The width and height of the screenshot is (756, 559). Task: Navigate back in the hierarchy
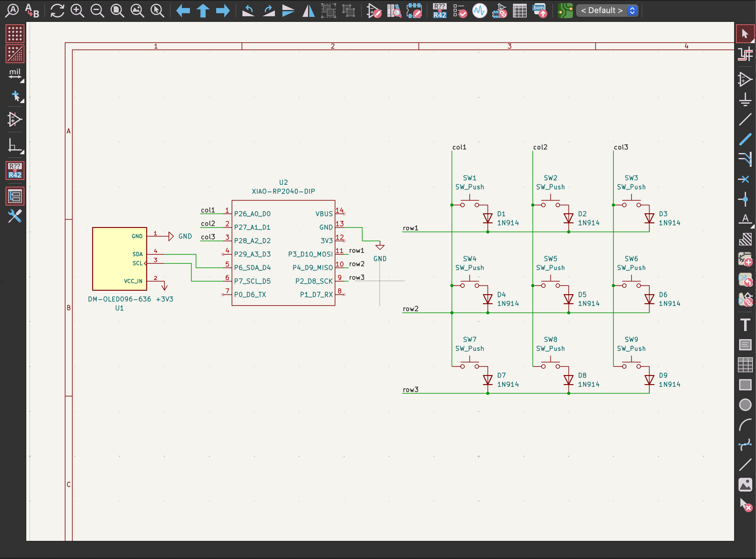pos(183,11)
